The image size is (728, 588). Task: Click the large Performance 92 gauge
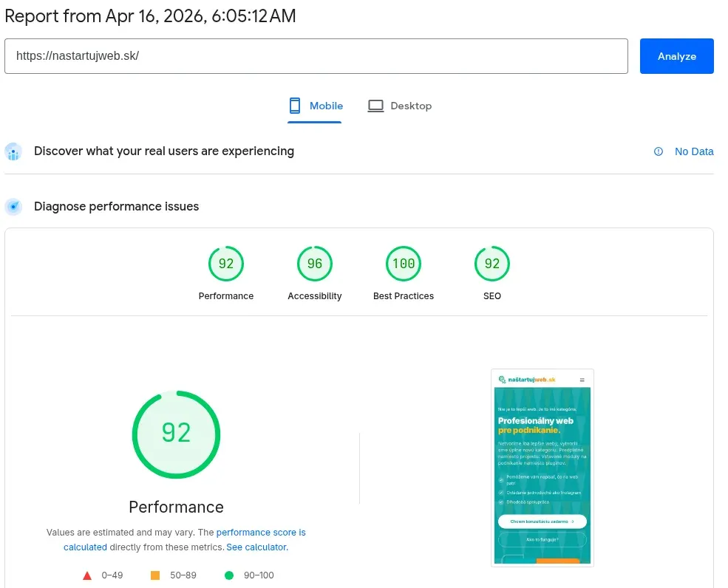click(177, 434)
